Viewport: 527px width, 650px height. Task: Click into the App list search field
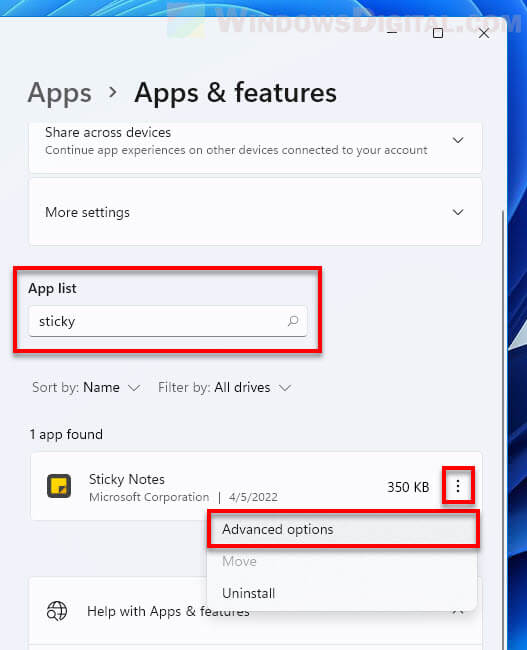(168, 321)
